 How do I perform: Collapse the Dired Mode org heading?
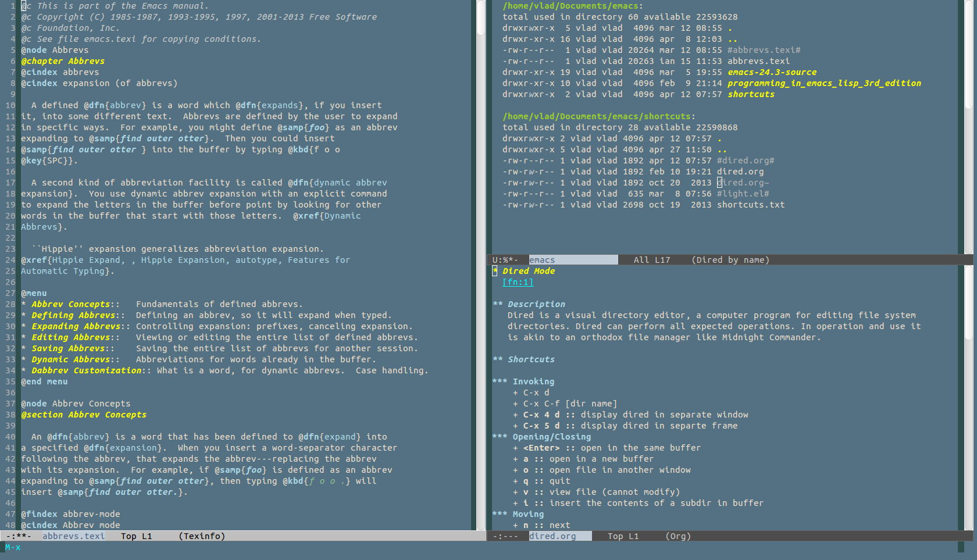528,271
